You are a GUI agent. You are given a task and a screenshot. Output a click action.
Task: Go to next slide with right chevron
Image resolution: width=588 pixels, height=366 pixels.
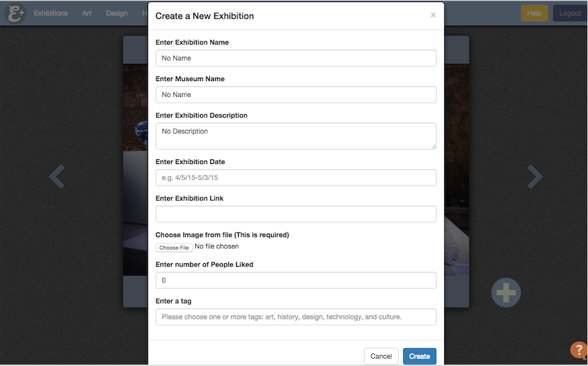[x=534, y=176]
